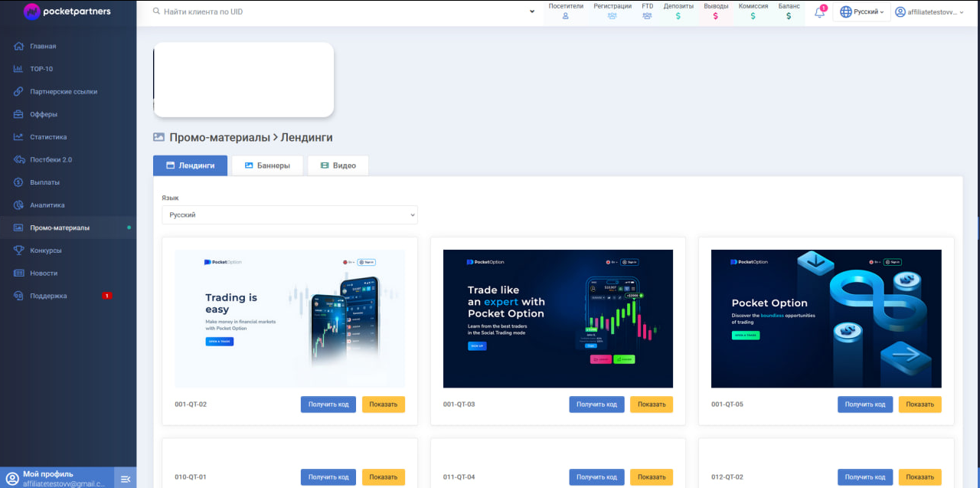Switch to the Видео tab
Viewport: 980px width, 488px height.
[x=338, y=165]
